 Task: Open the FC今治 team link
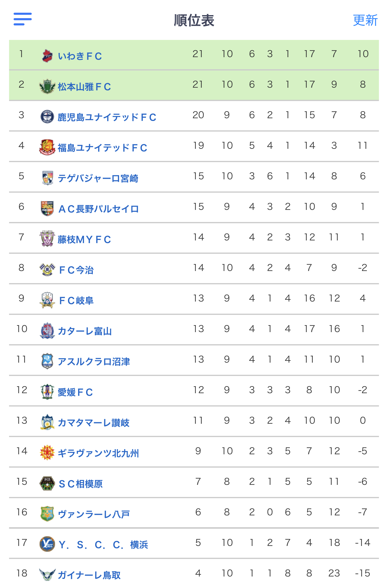click(76, 270)
